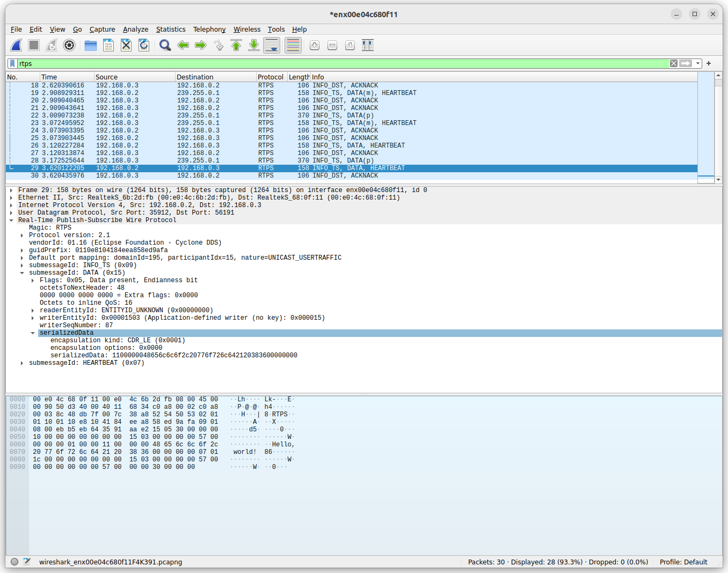728x573 pixels.
Task: Open the Analyze menu
Action: pos(135,30)
